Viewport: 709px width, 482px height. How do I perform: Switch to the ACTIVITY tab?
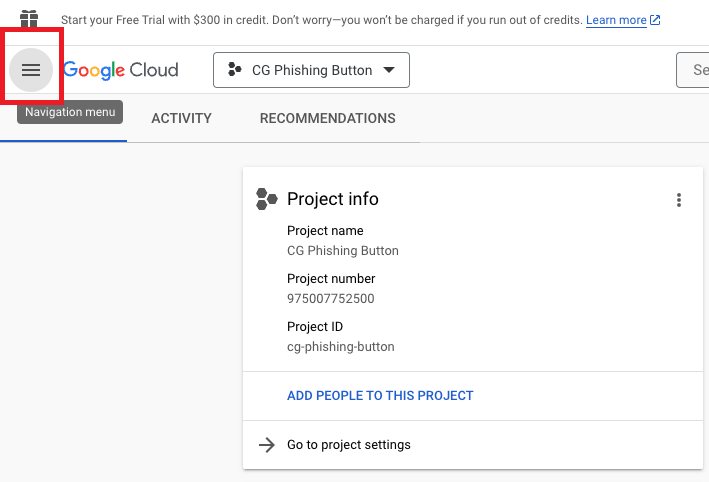pyautogui.click(x=181, y=118)
